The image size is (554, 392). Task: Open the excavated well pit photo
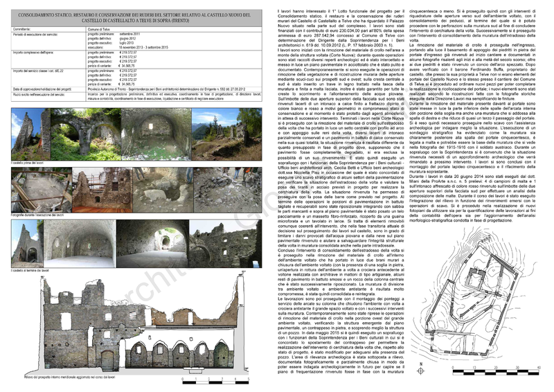point(163,190)
